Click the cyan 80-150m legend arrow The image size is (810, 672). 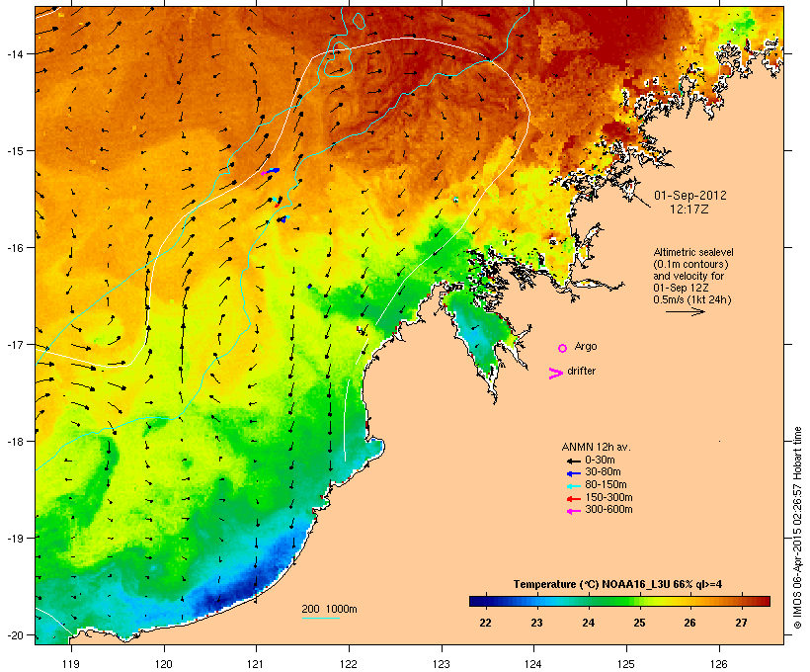tap(573, 486)
